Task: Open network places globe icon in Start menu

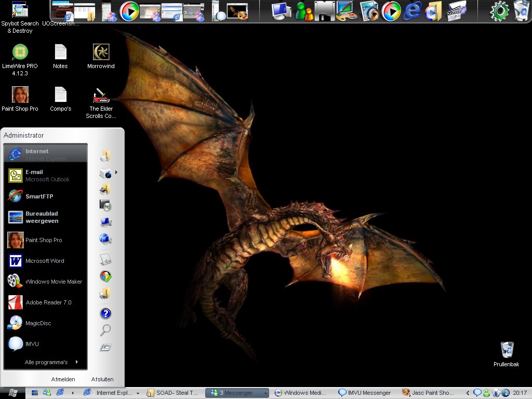Action: [105, 239]
